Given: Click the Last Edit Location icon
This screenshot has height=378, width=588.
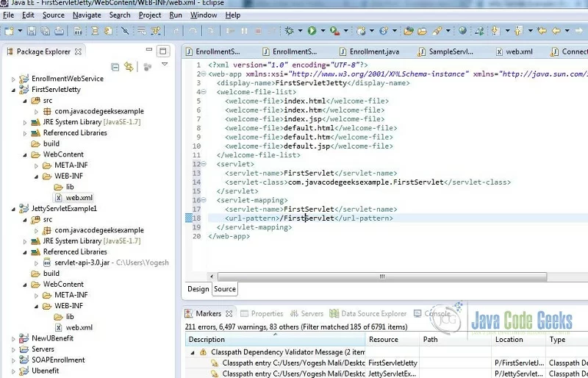Looking at the screenshot, I should pyautogui.click(x=542, y=31).
